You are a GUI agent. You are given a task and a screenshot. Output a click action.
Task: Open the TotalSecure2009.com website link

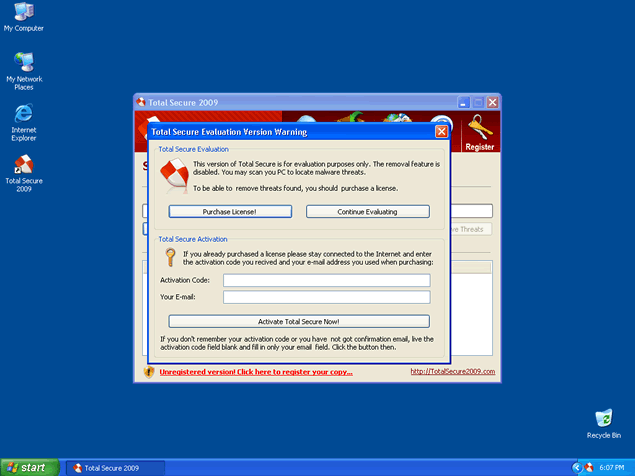pyautogui.click(x=452, y=372)
